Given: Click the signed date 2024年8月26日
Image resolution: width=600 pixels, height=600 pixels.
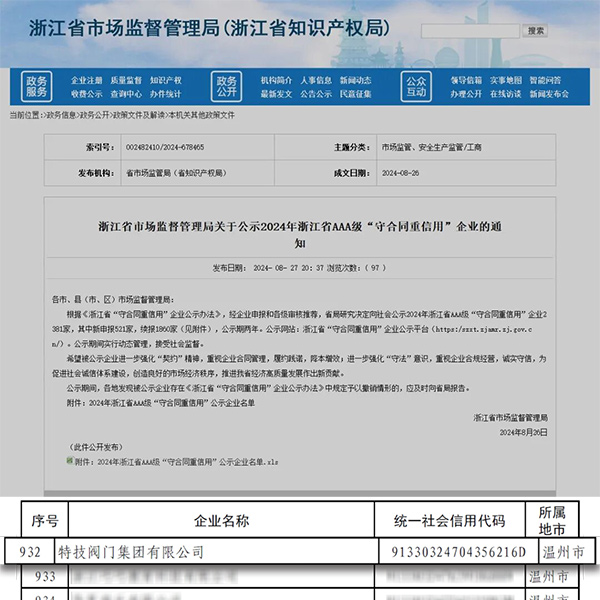Looking at the screenshot, I should pyautogui.click(x=523, y=432).
